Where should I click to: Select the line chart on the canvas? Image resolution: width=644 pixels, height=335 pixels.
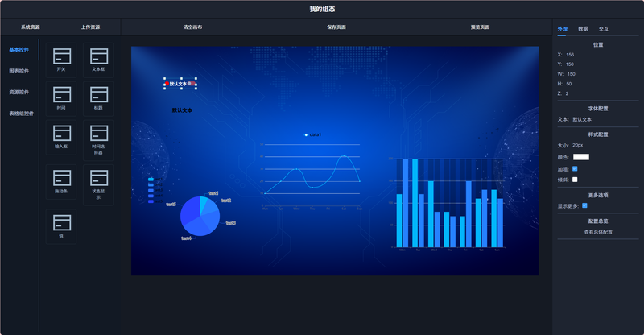[311, 172]
